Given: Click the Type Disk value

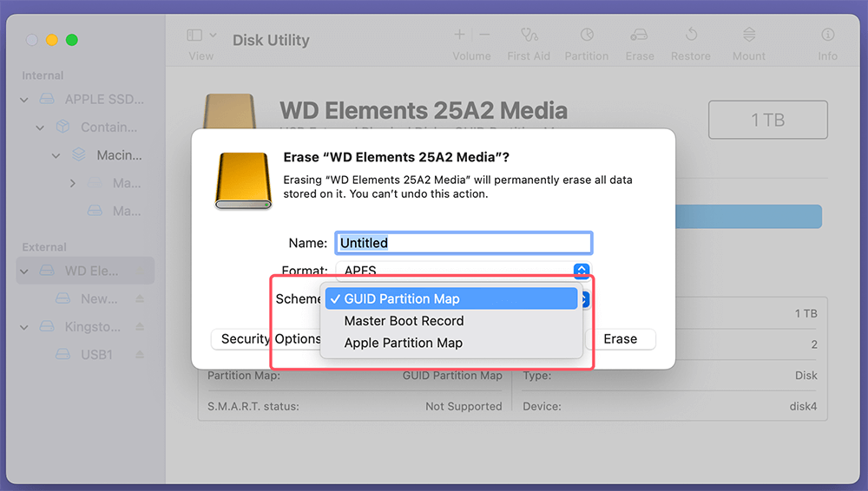Looking at the screenshot, I should tap(806, 376).
